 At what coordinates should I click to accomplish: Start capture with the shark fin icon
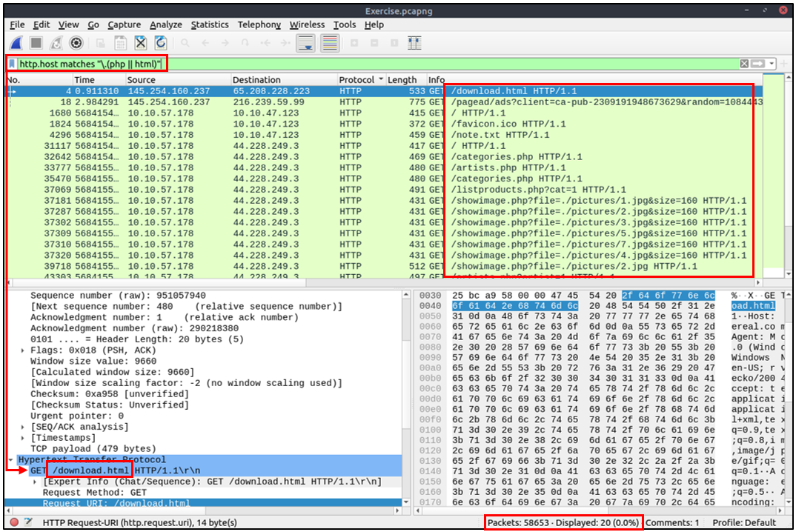[x=16, y=43]
